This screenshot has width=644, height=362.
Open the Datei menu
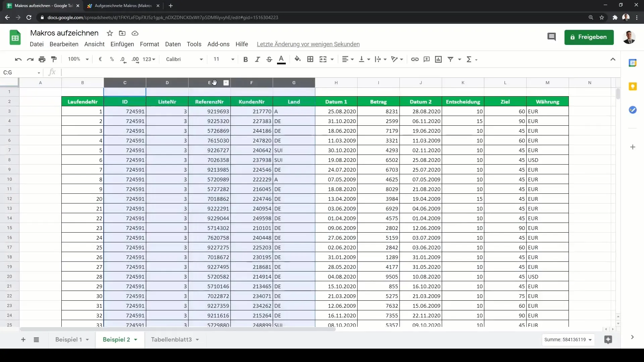coord(37,44)
